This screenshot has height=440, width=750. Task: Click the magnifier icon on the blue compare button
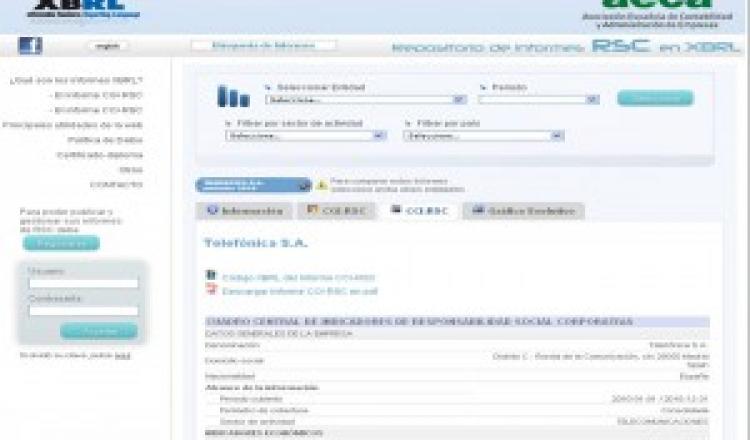(304, 186)
